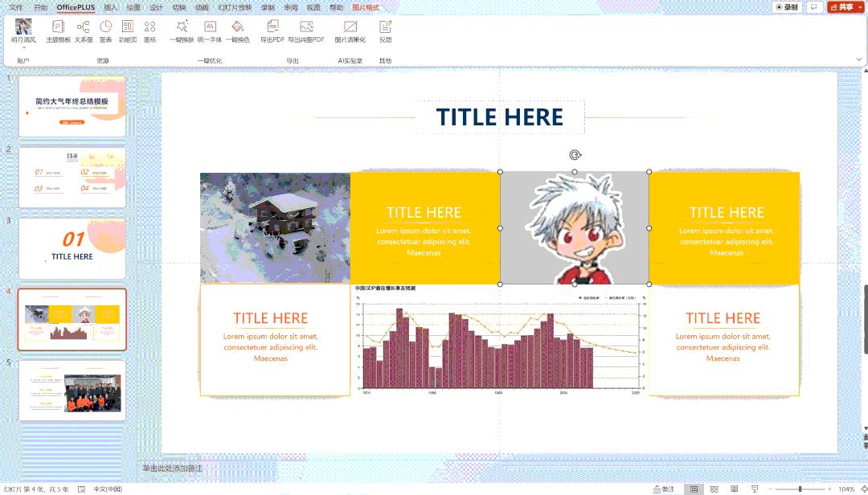The height and width of the screenshot is (495, 868).
Task: Open comments with the speech bubble button
Action: click(813, 6)
